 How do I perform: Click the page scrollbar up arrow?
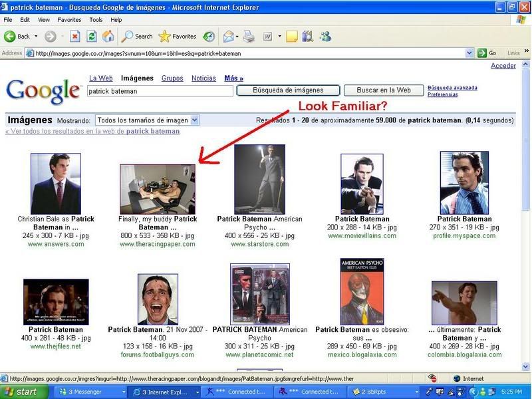click(525, 64)
